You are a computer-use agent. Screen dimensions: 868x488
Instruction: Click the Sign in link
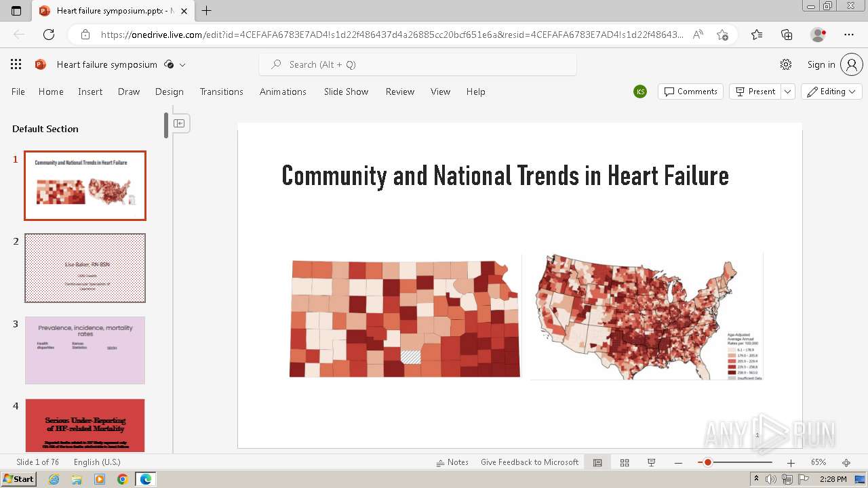[x=821, y=64]
